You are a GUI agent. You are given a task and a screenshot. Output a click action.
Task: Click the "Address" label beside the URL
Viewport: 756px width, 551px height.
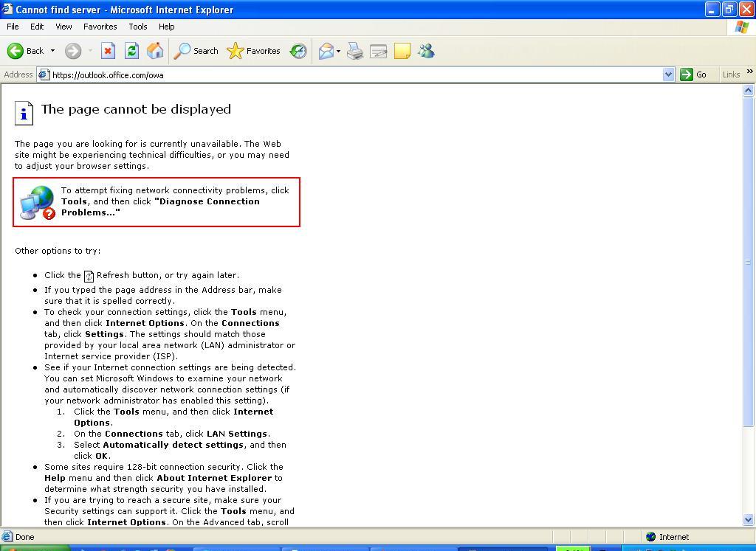18,74
